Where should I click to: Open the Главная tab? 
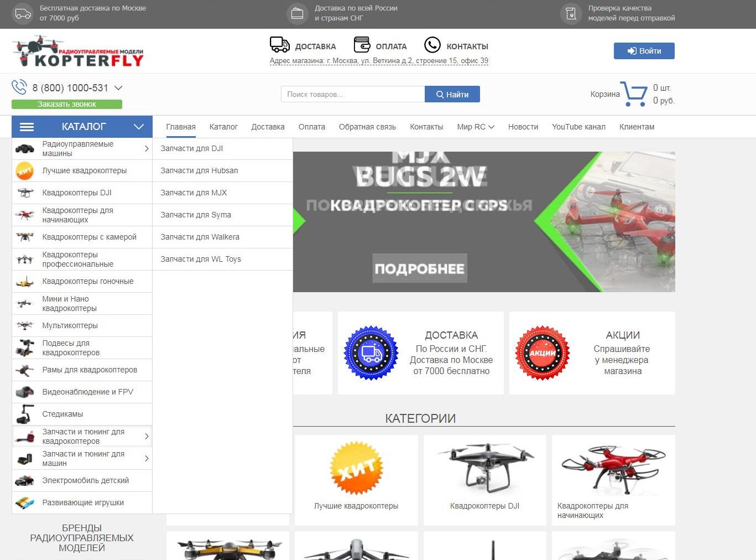point(181,127)
